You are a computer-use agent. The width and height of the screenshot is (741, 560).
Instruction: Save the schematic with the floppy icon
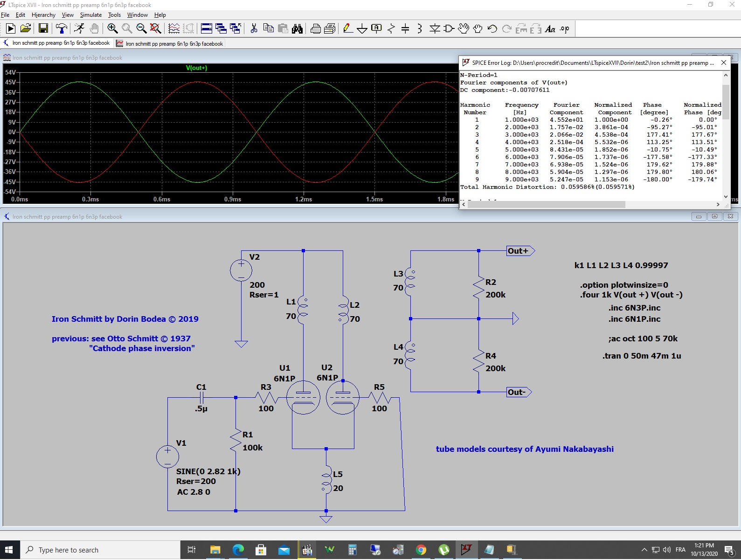tap(43, 29)
